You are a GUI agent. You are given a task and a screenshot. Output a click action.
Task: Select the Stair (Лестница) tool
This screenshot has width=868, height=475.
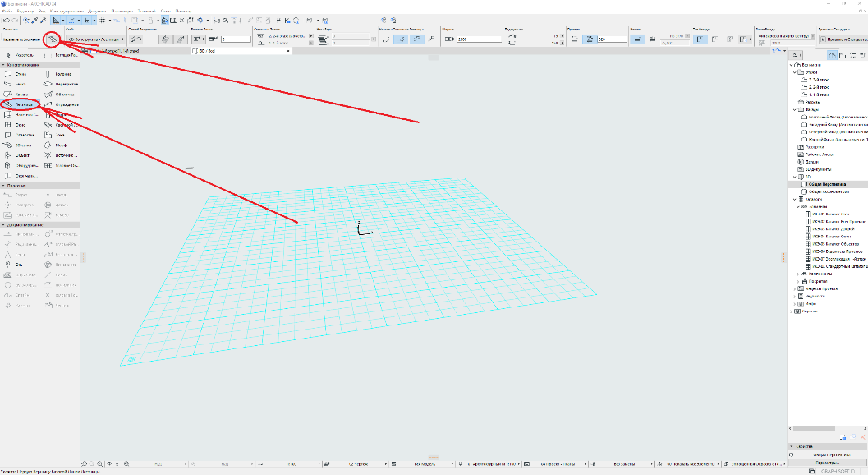coord(20,104)
